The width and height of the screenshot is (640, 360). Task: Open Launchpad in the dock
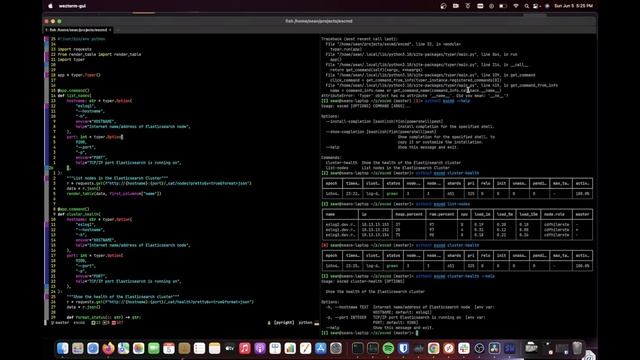pos(78,348)
